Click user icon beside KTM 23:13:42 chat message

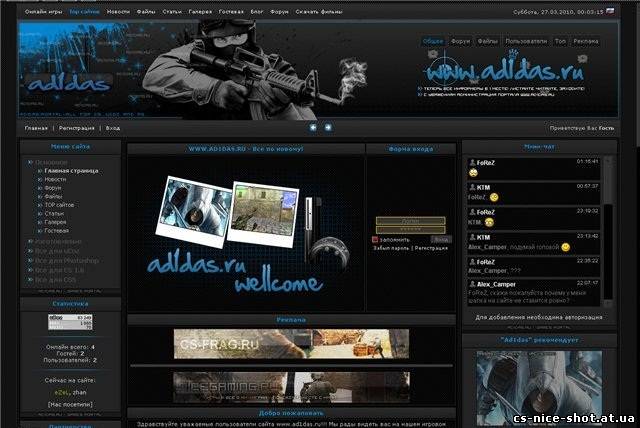coord(472,237)
